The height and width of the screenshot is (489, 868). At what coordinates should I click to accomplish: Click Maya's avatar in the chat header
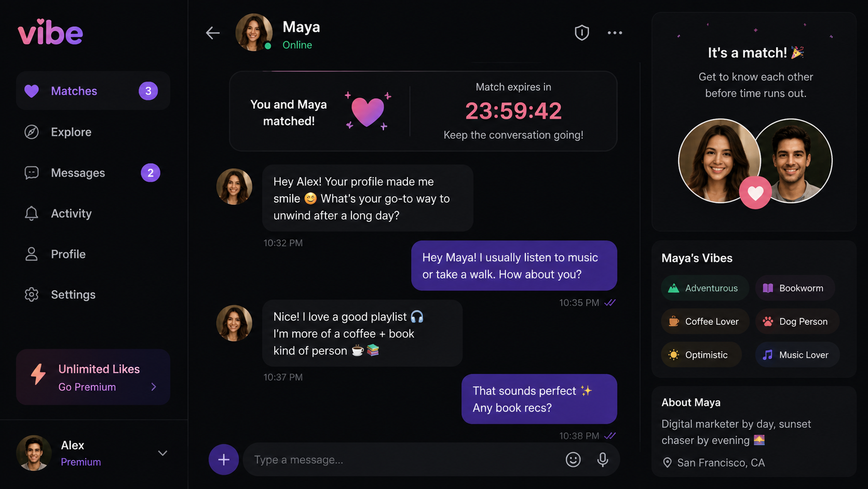pyautogui.click(x=254, y=32)
